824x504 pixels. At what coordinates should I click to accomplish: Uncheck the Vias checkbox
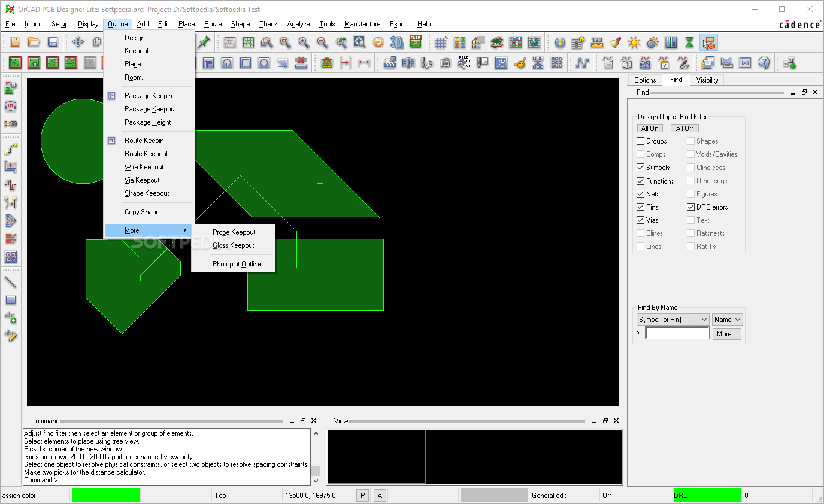click(641, 220)
